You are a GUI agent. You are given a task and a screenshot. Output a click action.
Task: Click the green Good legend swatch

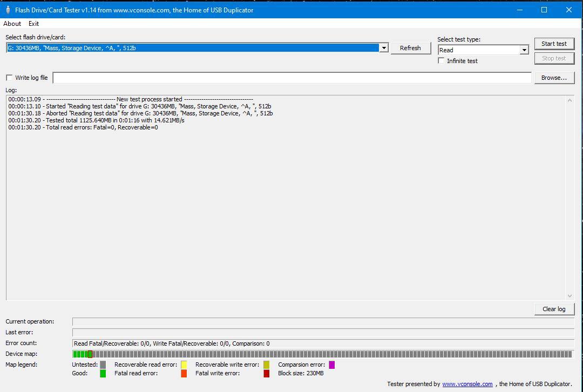pos(103,374)
